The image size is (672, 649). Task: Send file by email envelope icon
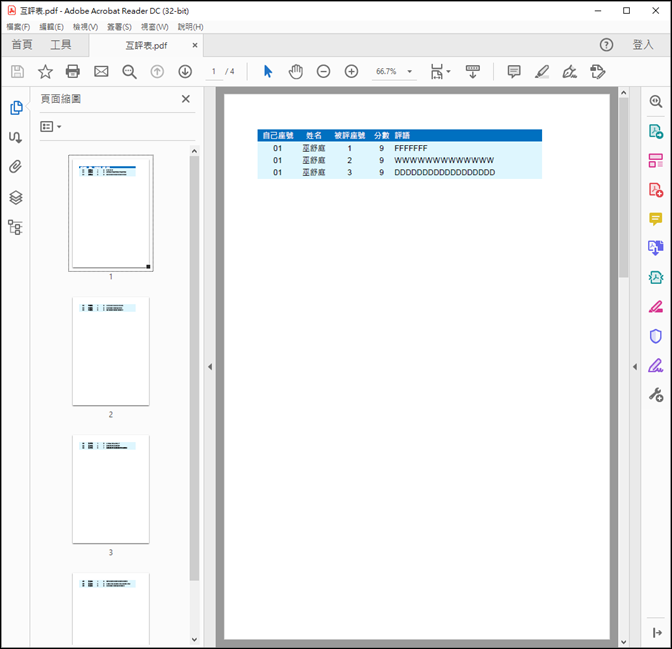pyautogui.click(x=101, y=72)
